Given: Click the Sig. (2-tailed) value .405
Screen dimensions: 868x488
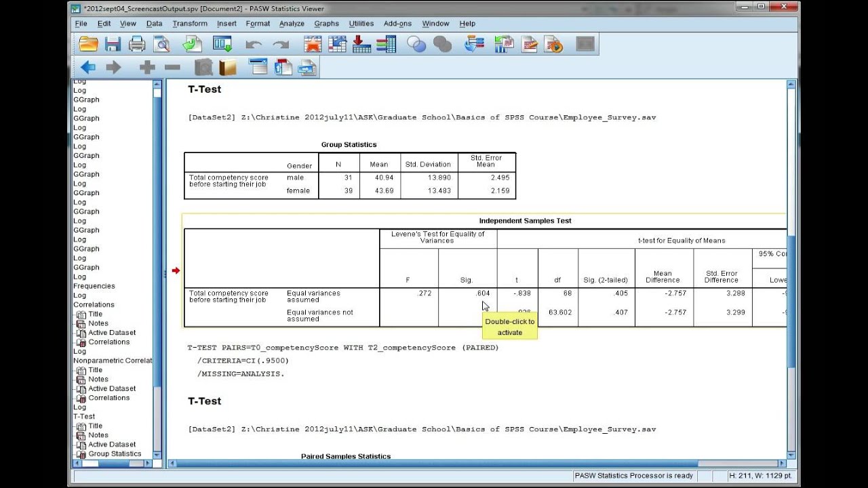Looking at the screenshot, I should tap(620, 293).
